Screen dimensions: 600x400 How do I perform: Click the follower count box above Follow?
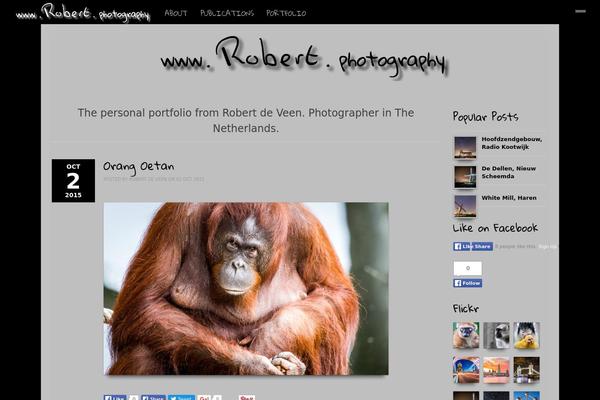coord(468,268)
